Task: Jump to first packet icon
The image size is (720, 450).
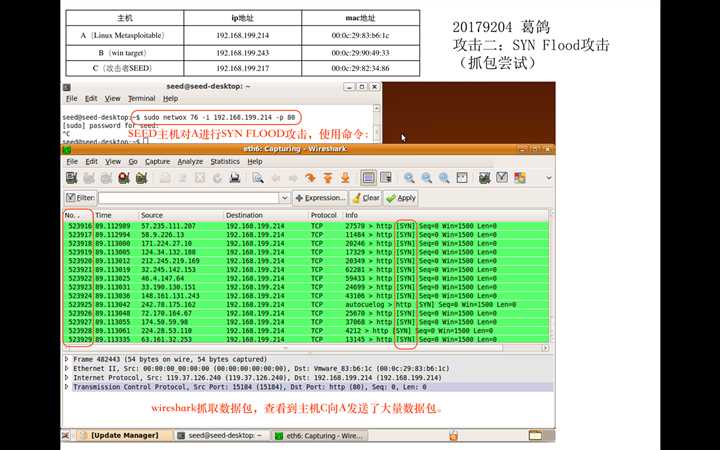Action: 328,178
